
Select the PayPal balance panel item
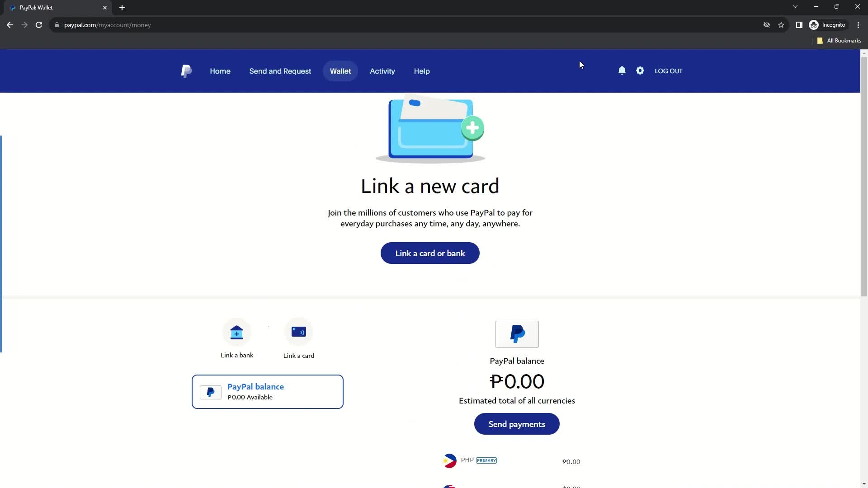tap(267, 391)
